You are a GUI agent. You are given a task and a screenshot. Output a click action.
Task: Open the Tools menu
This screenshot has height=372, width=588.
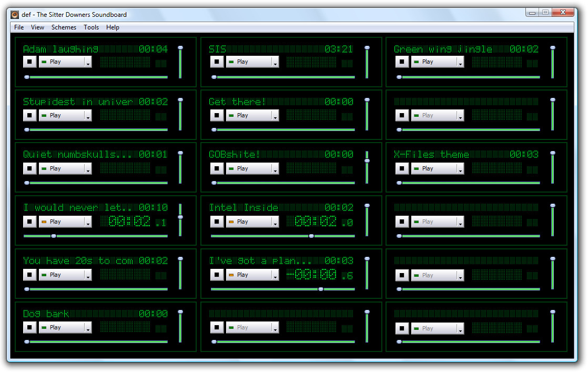click(91, 27)
